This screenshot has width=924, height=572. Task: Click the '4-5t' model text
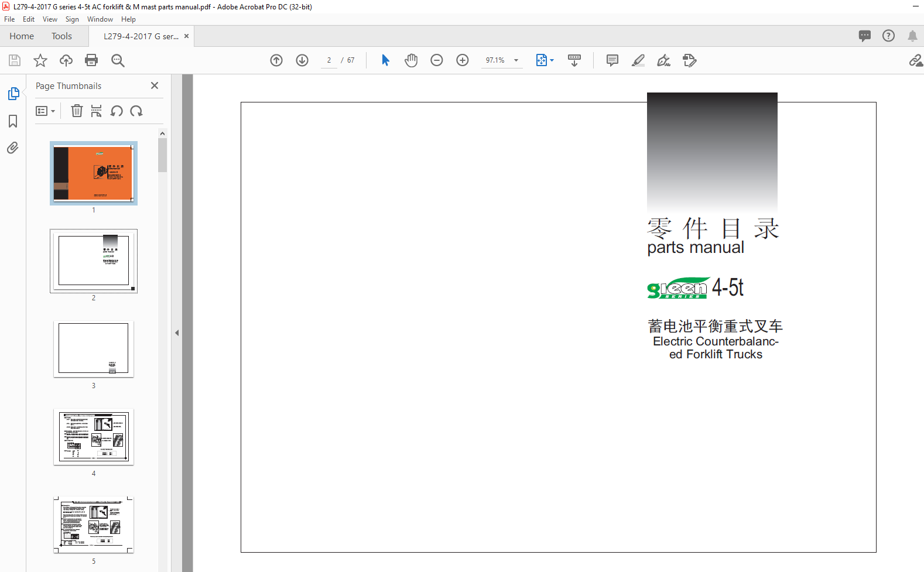tap(728, 287)
